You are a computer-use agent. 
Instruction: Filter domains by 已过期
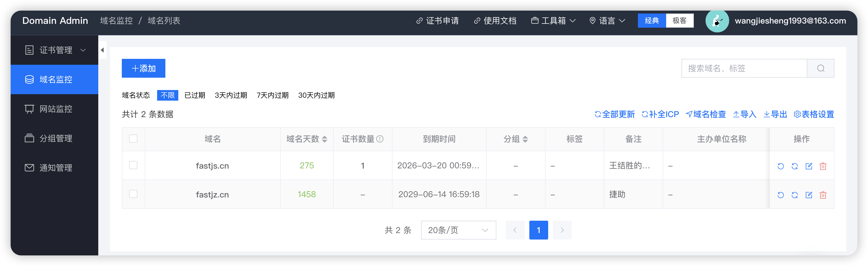point(195,95)
